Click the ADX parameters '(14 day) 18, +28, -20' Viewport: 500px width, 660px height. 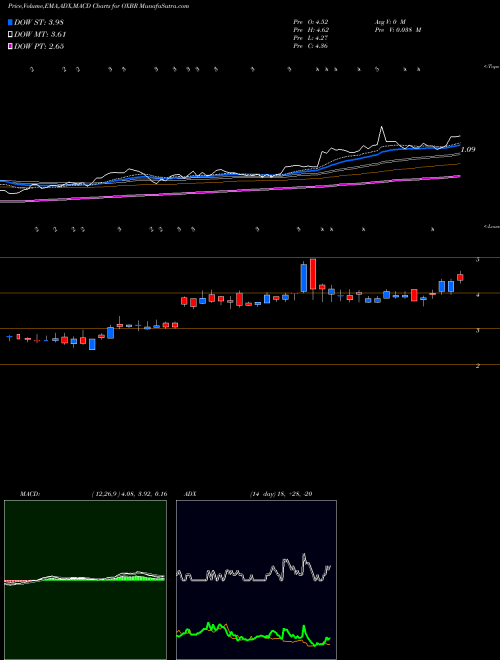click(x=280, y=494)
